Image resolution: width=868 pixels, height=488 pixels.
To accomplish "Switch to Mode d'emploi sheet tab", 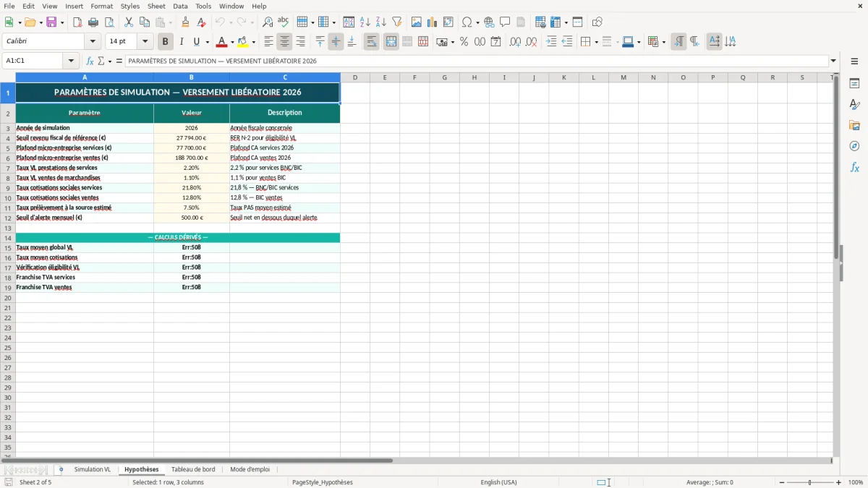I will [250, 469].
